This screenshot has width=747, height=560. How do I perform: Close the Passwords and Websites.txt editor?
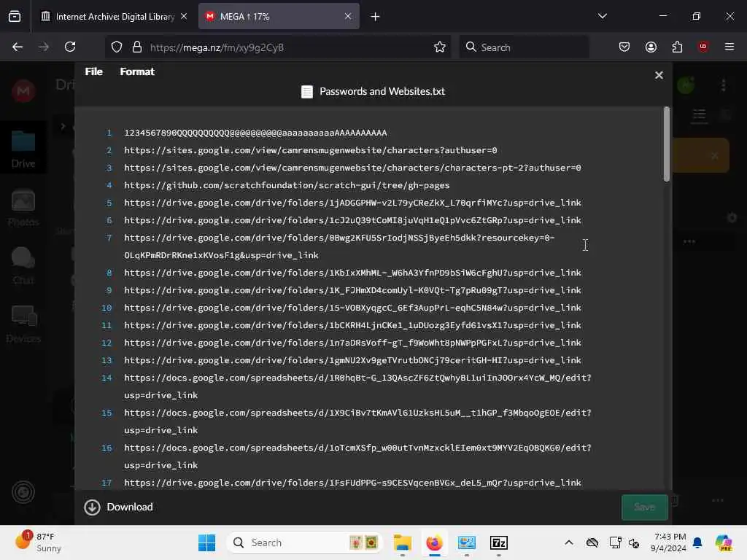(659, 75)
